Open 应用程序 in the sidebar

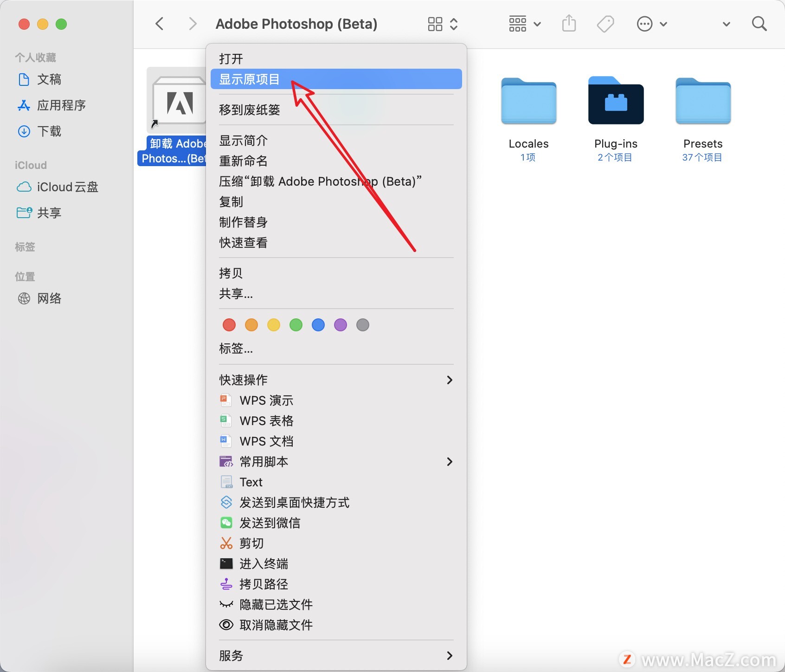click(x=61, y=105)
